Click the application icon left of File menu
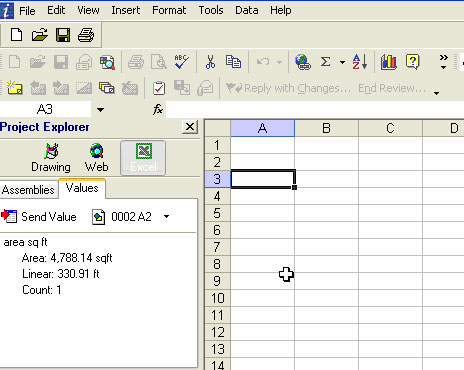The height and width of the screenshot is (370, 464). coord(7,10)
